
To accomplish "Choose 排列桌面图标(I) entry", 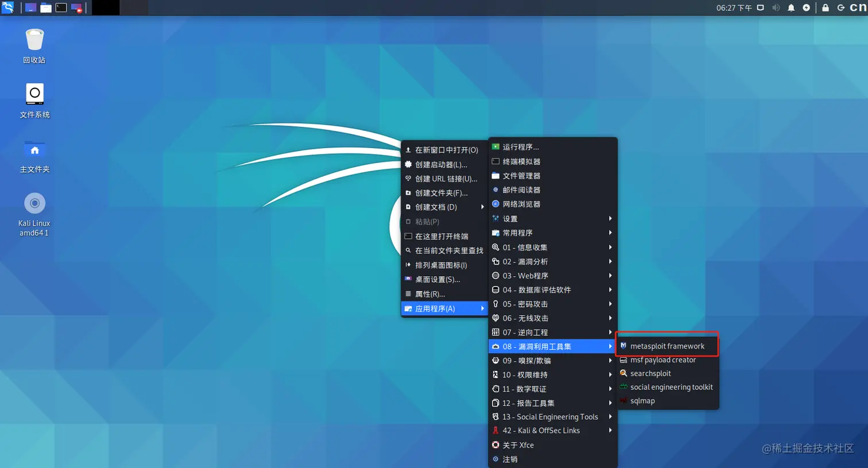I will [444, 265].
